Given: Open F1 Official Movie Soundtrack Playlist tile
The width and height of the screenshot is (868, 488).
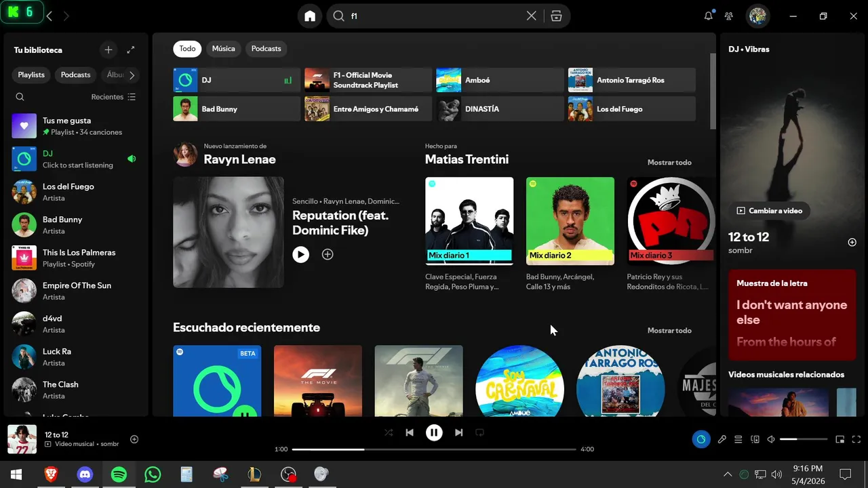Looking at the screenshot, I should (x=368, y=80).
